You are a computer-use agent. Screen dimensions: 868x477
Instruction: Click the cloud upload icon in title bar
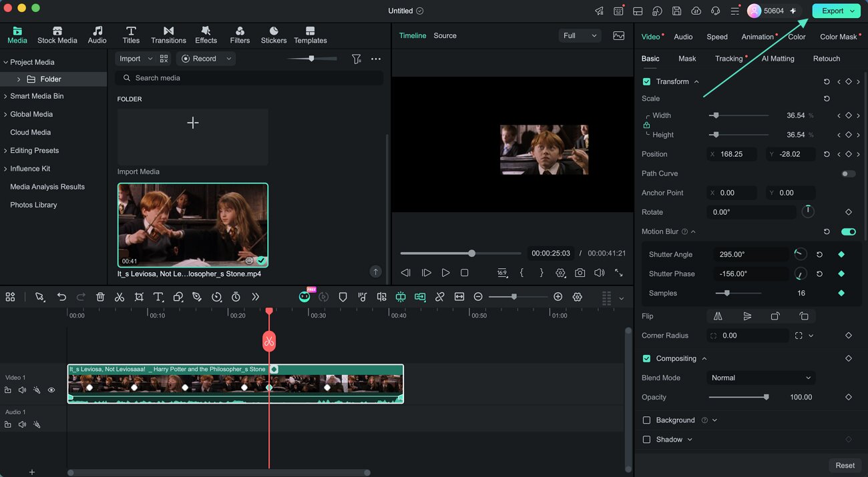pos(696,11)
